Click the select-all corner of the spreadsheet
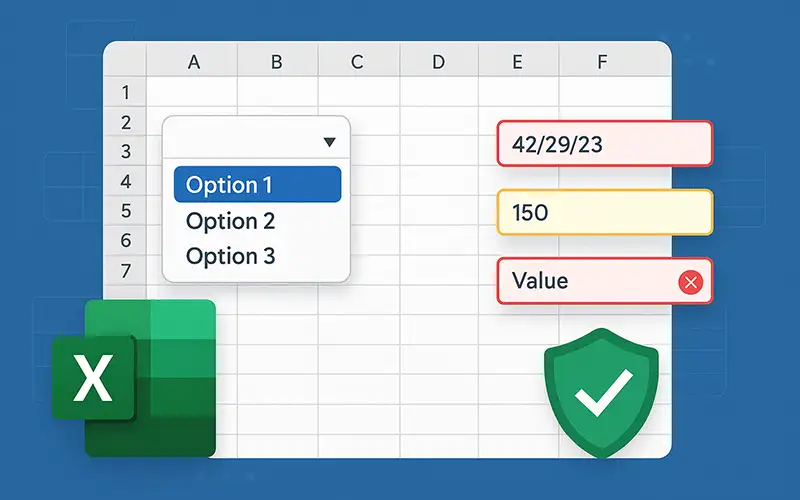The height and width of the screenshot is (500, 800). (x=126, y=62)
